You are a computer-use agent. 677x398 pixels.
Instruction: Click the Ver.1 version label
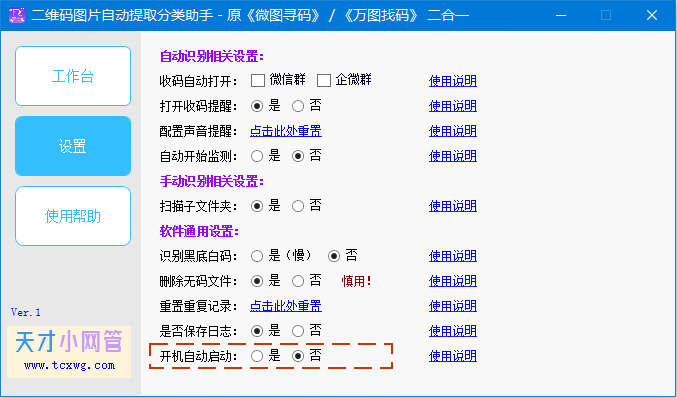pyautogui.click(x=26, y=312)
